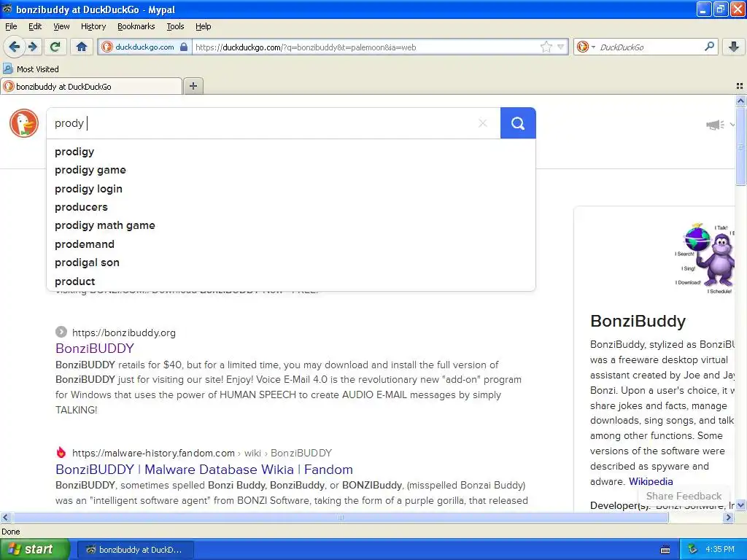This screenshot has width=747, height=560.
Task: Click the system tray network icon
Action: coord(693,550)
